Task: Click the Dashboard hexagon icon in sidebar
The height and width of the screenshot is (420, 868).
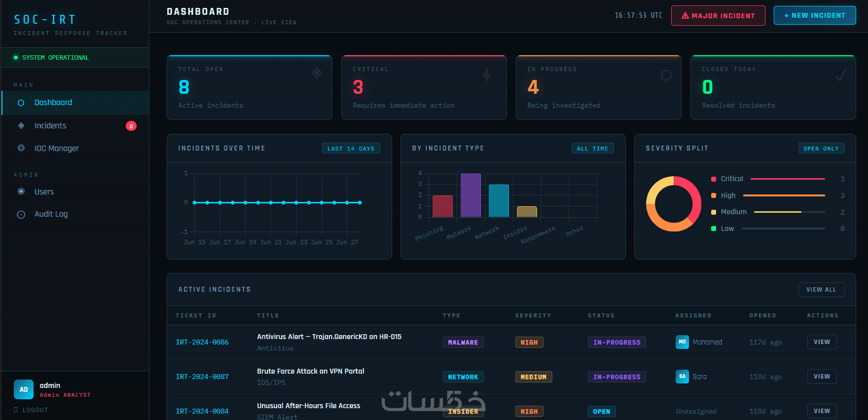Action: (21, 103)
